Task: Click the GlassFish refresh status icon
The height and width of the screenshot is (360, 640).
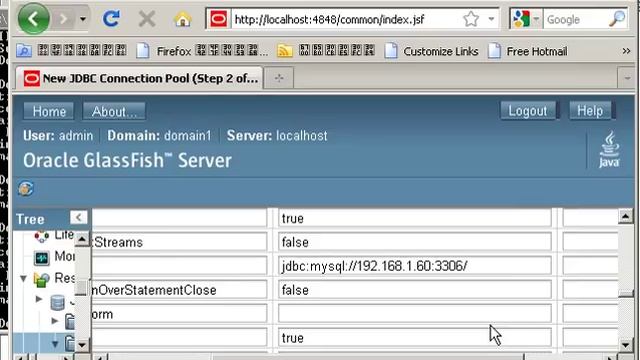Action: pos(26,189)
